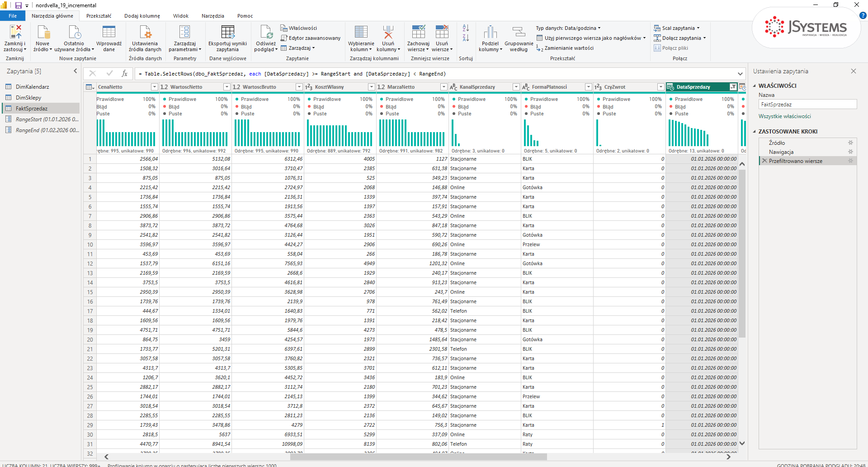The image size is (868, 467).
Task: Open WartoscNetto column filter dropdown
Action: 227,87
